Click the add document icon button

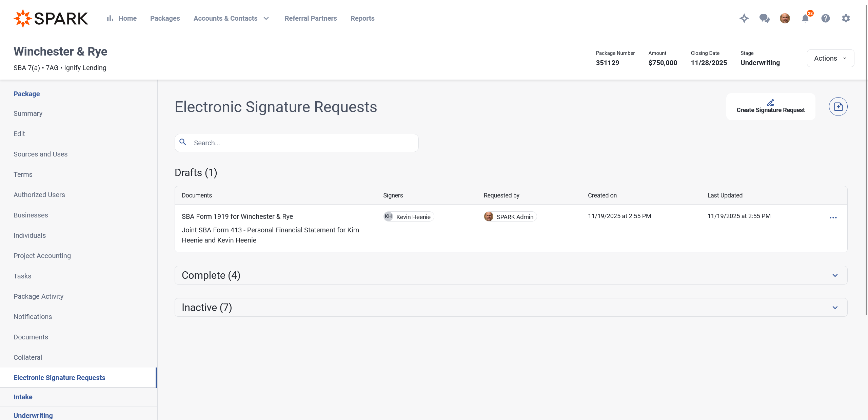point(838,107)
